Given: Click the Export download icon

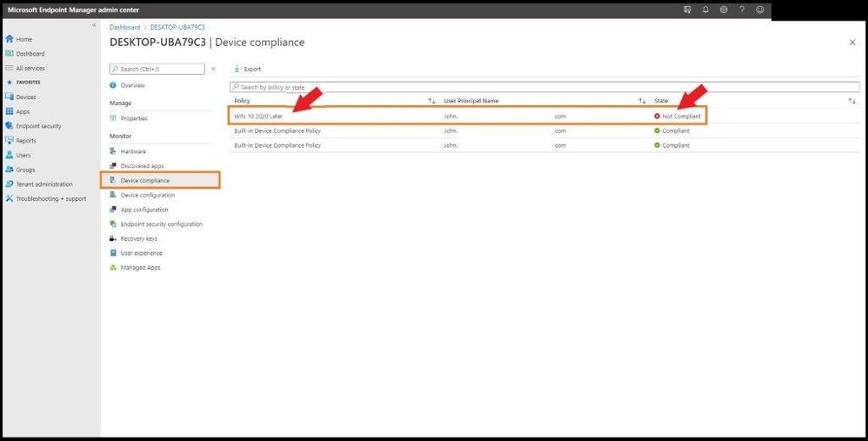Looking at the screenshot, I should pos(237,69).
